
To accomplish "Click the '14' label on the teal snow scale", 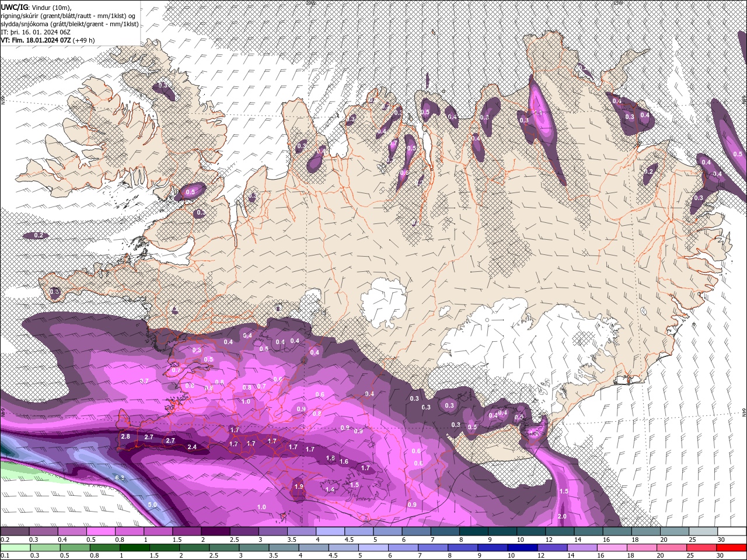I will (x=578, y=540).
